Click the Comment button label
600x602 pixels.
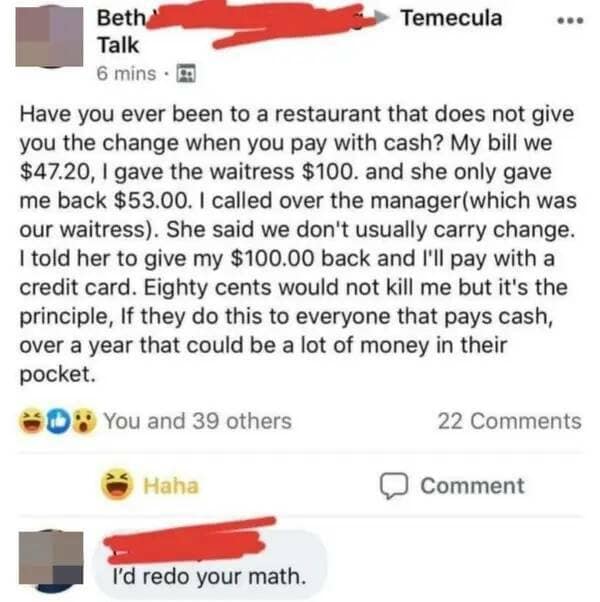472,486
